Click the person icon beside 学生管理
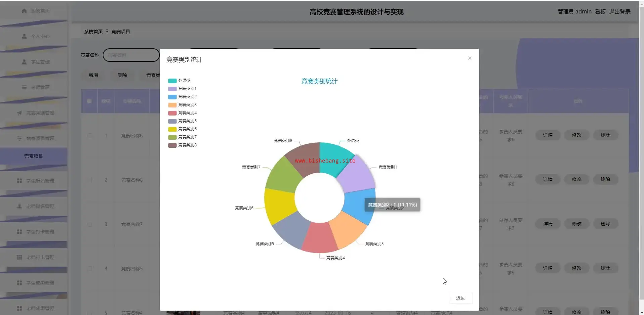This screenshot has height=315, width=644. pyautogui.click(x=24, y=62)
